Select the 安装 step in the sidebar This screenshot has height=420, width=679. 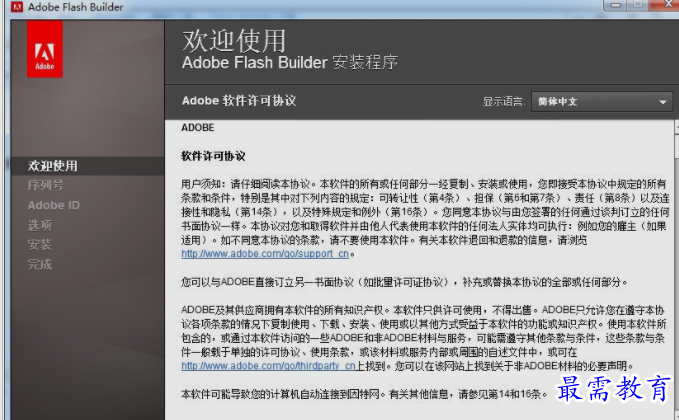point(40,245)
